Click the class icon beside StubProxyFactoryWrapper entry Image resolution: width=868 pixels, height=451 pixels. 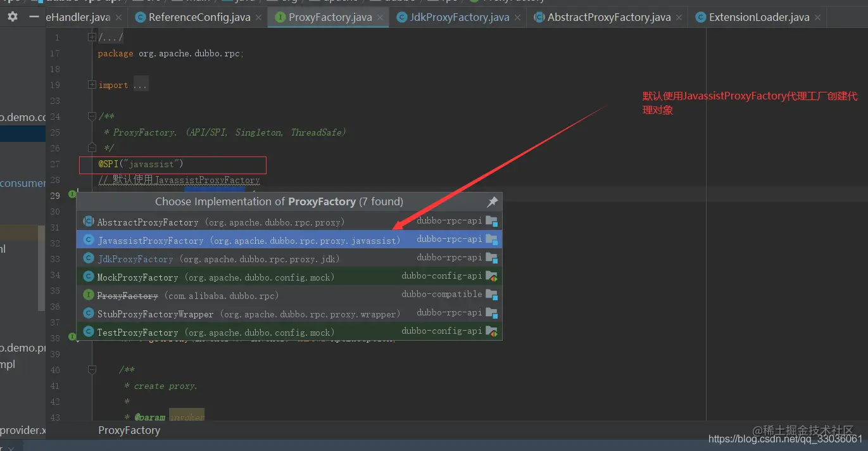coord(89,314)
